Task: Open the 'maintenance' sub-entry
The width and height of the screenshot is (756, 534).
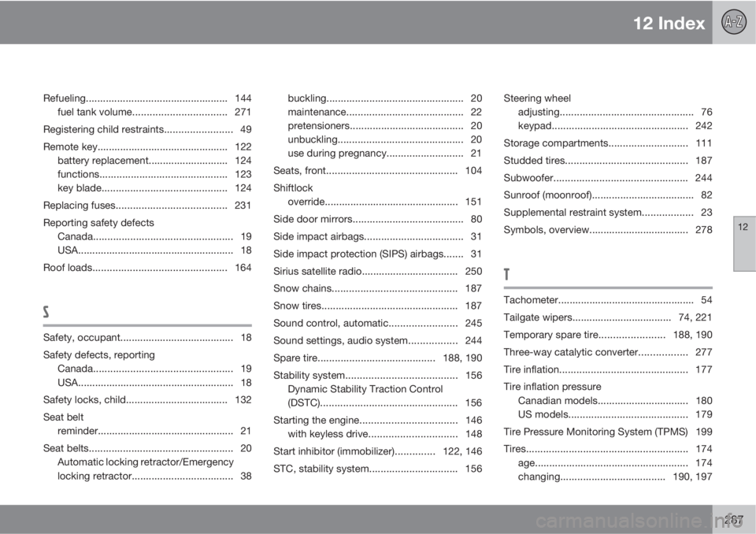Action: click(385, 112)
